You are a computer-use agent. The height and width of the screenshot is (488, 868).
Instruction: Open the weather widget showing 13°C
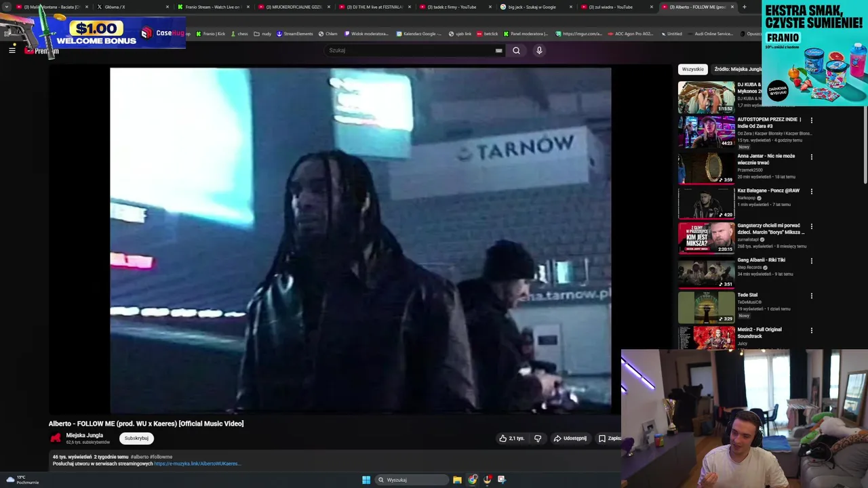coord(22,480)
